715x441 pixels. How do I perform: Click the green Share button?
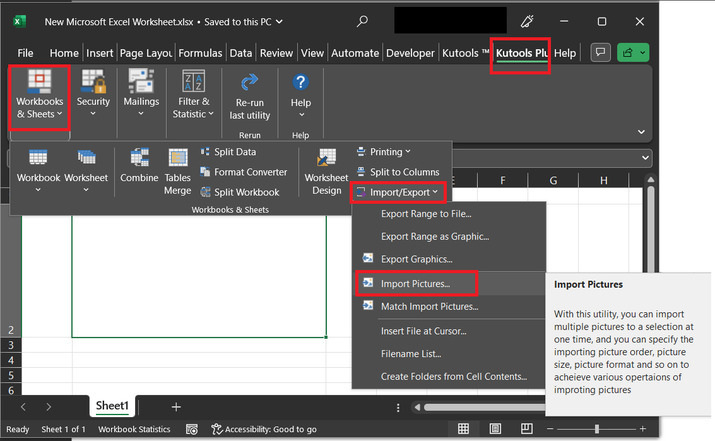627,52
